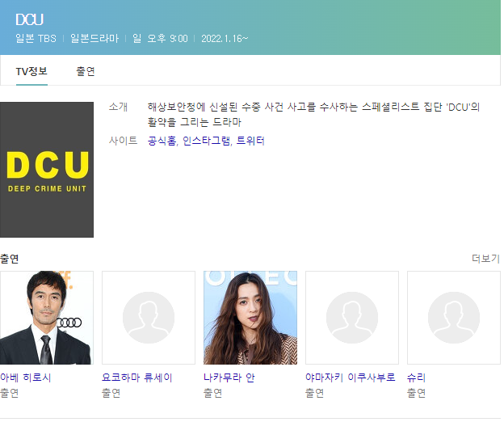The width and height of the screenshot is (504, 422).
Task: Open the 공식홈 official site link
Action: pyautogui.click(x=162, y=141)
